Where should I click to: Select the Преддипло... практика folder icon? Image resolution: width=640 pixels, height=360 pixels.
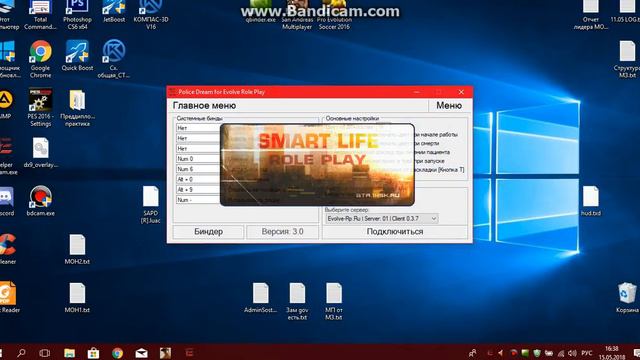click(x=77, y=108)
